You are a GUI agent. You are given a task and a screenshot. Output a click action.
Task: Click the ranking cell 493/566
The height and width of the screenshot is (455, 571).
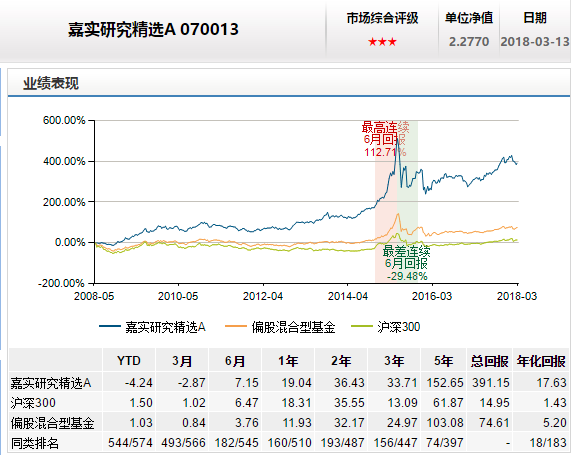click(184, 443)
